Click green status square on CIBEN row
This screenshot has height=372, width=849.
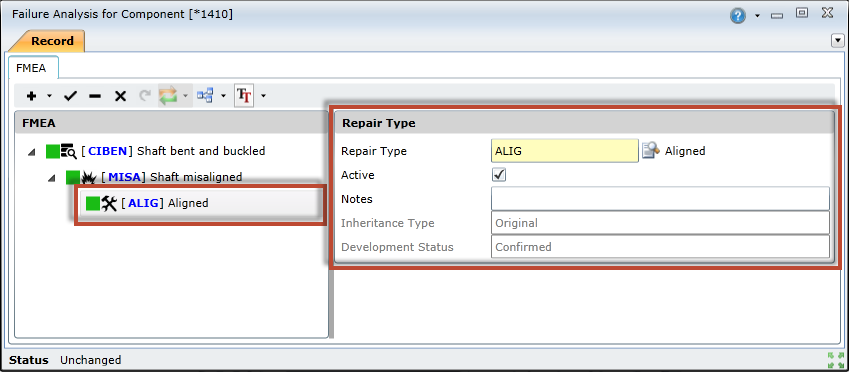[x=53, y=151]
